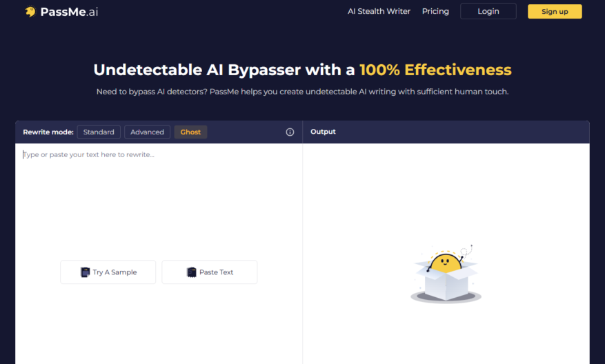Open the AI Stealth Writer page
The width and height of the screenshot is (605, 364).
tap(379, 11)
